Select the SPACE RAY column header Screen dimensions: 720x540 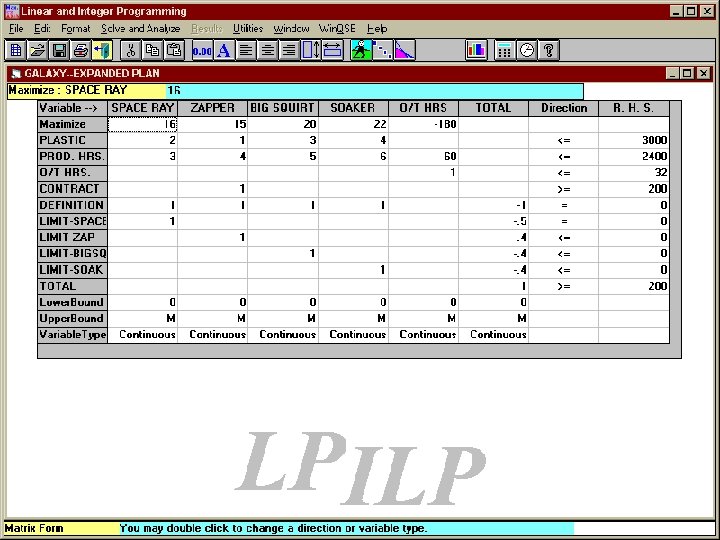coord(143,108)
